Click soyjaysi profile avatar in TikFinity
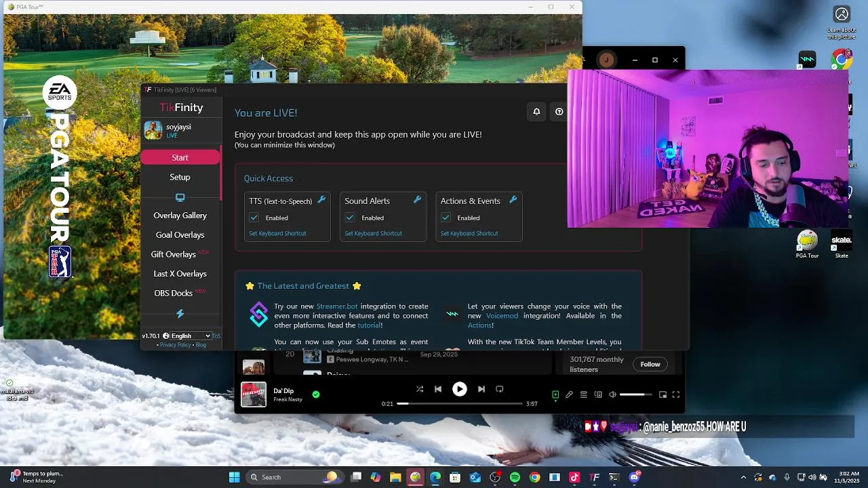 pyautogui.click(x=153, y=129)
